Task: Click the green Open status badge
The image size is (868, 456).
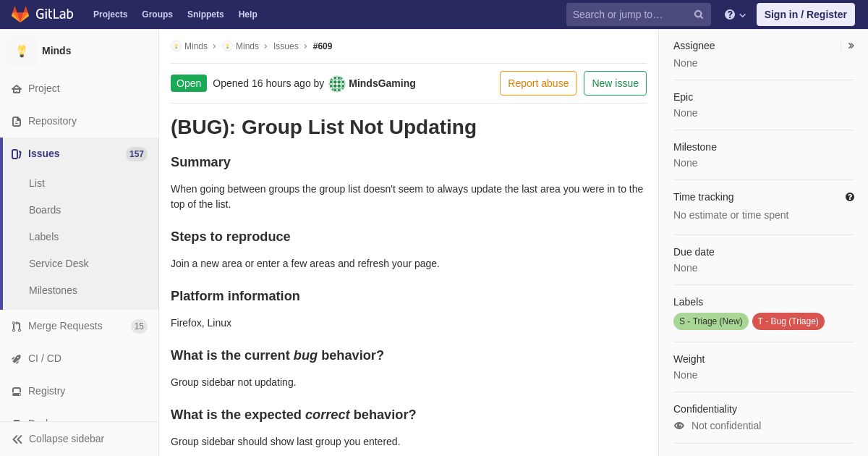Action: (x=189, y=83)
